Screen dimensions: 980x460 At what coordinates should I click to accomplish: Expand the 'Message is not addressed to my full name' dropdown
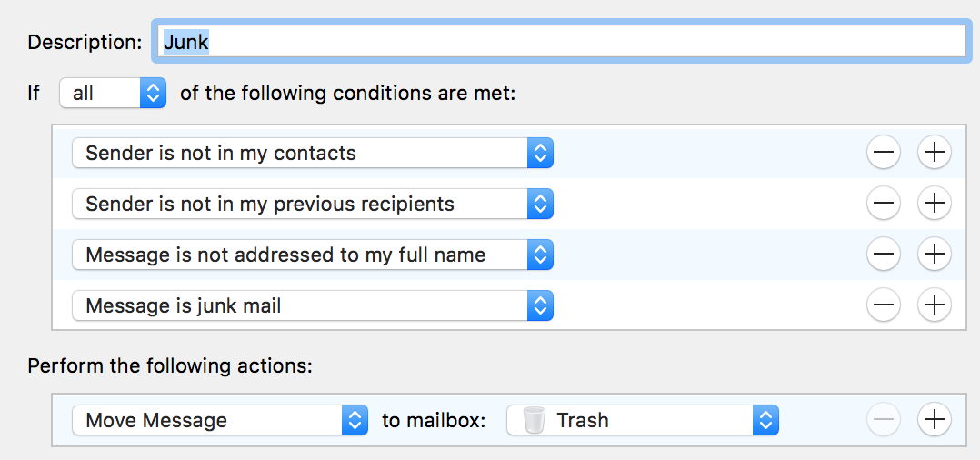tap(312, 255)
